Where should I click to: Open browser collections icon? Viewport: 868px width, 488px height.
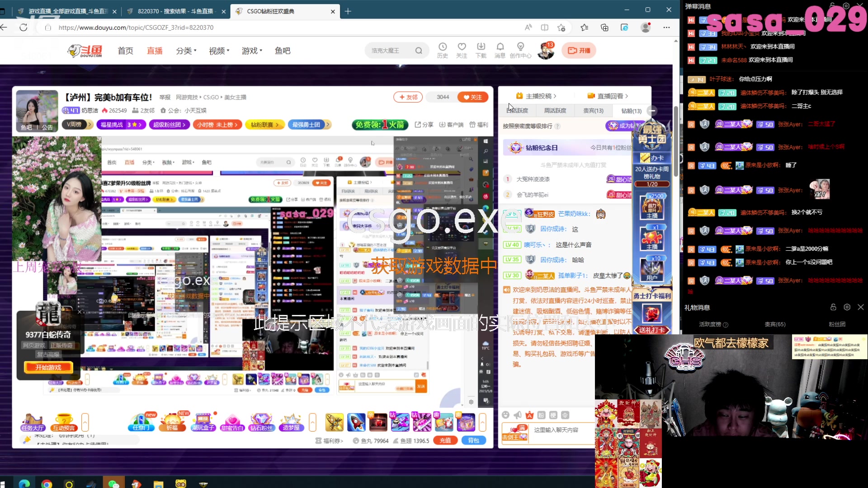pos(604,28)
